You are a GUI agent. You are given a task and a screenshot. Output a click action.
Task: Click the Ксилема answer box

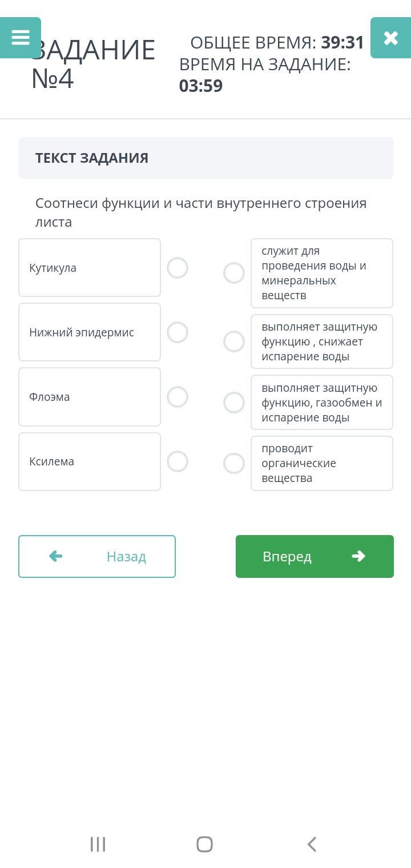[90, 461]
